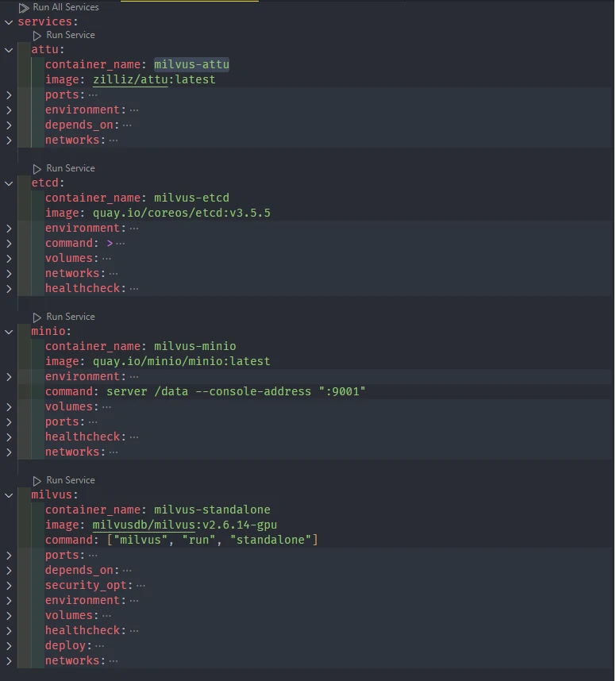Expand minio volumes section
The image size is (616, 681).
click(9, 407)
